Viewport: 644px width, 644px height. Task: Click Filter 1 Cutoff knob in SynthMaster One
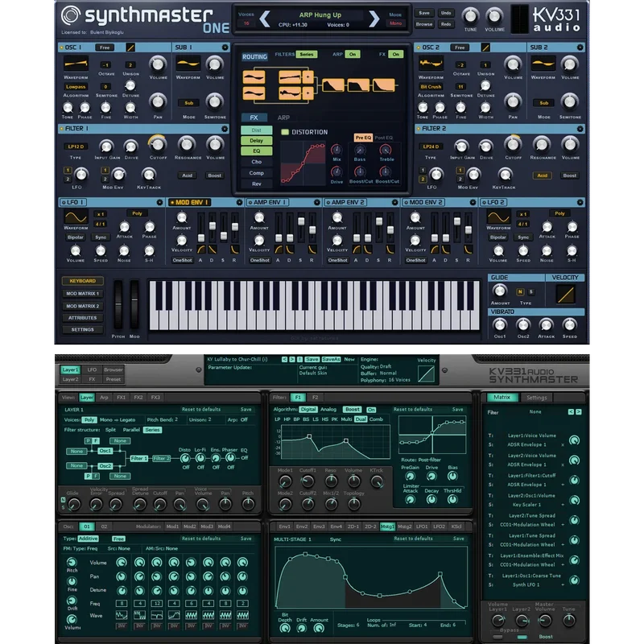157,144
